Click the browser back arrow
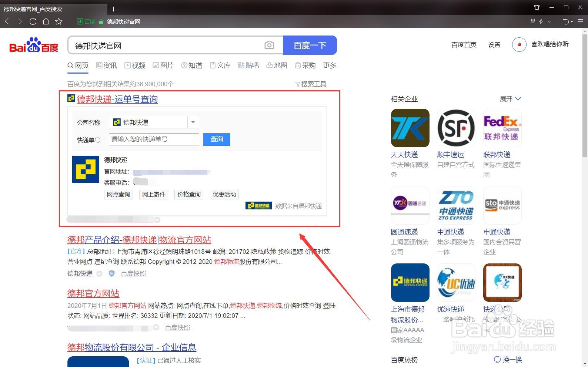 (7, 21)
